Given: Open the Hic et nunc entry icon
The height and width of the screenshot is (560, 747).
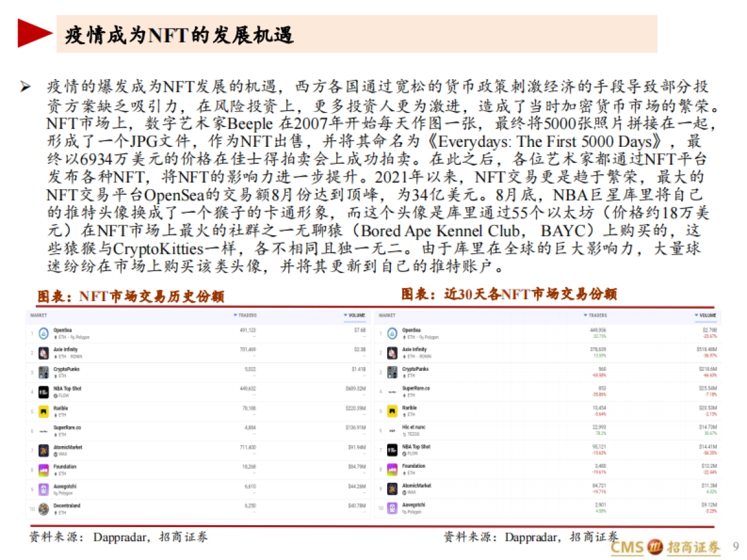Looking at the screenshot, I should tap(392, 430).
